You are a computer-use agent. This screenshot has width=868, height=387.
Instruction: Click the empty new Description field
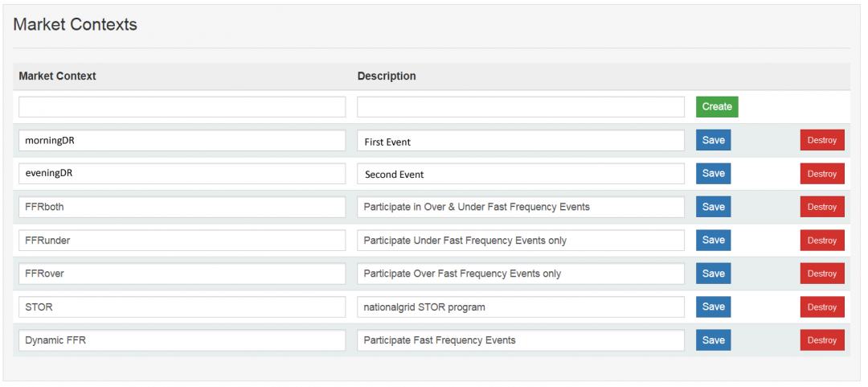521,107
